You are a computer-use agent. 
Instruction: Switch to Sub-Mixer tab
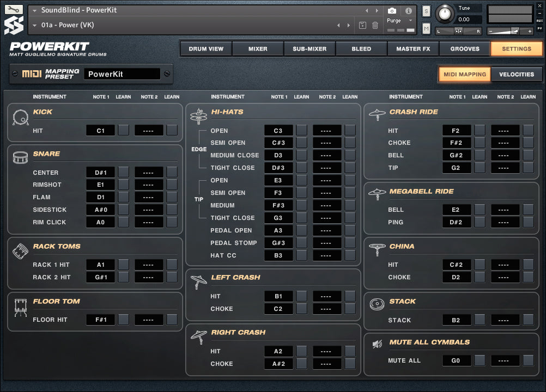[x=310, y=48]
